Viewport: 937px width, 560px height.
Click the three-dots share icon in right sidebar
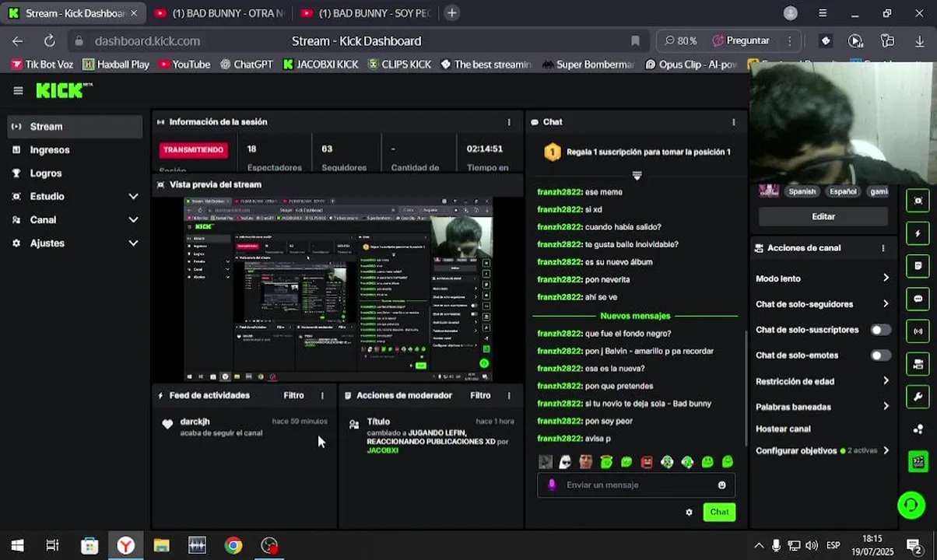tap(918, 429)
